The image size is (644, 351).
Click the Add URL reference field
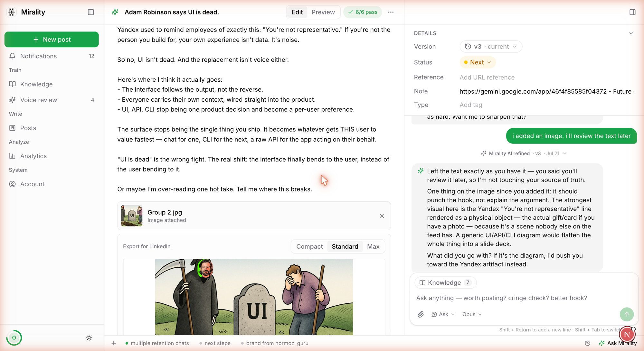click(x=487, y=77)
